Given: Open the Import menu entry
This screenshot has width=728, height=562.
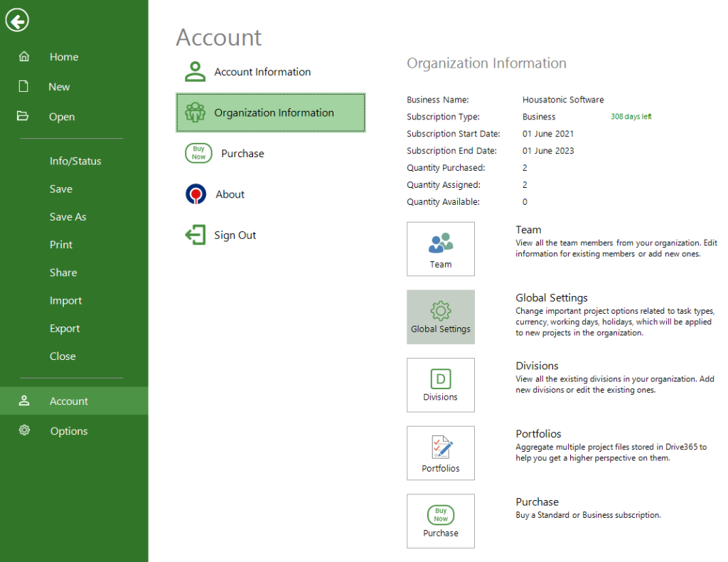Looking at the screenshot, I should [65, 300].
